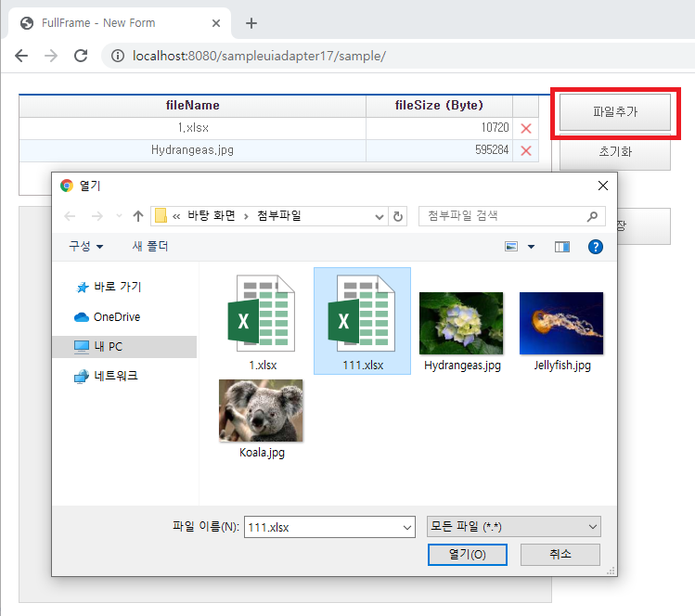This screenshot has height=616, width=695.
Task: Reload the browser page
Action: click(81, 56)
